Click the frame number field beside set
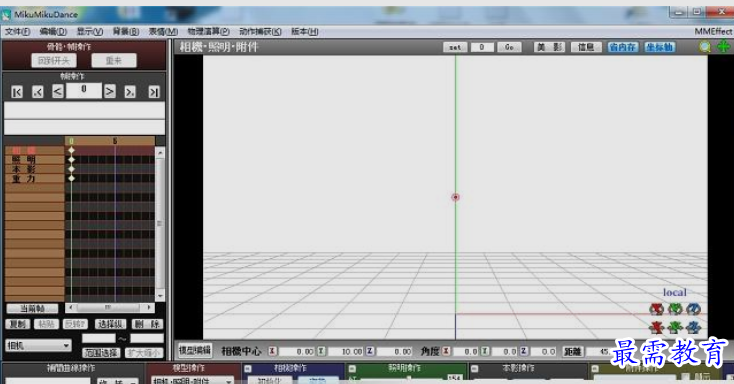 pyautogui.click(x=482, y=47)
